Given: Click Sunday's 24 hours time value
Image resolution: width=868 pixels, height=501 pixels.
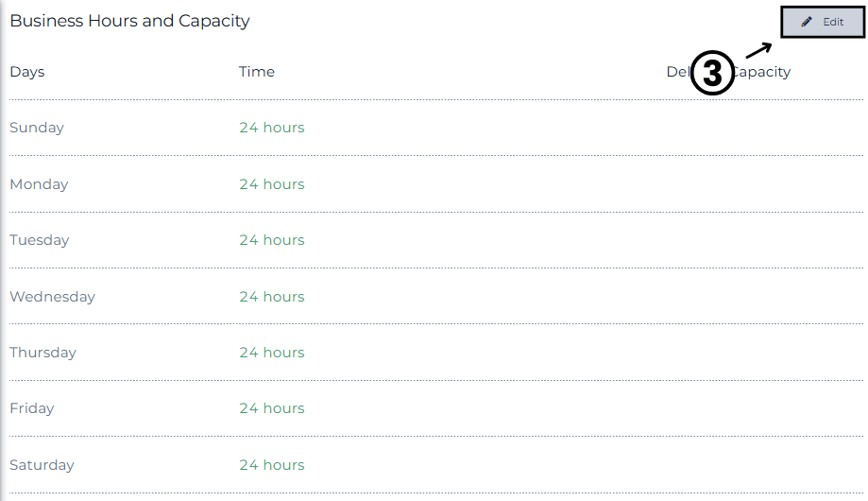Looking at the screenshot, I should point(272,128).
